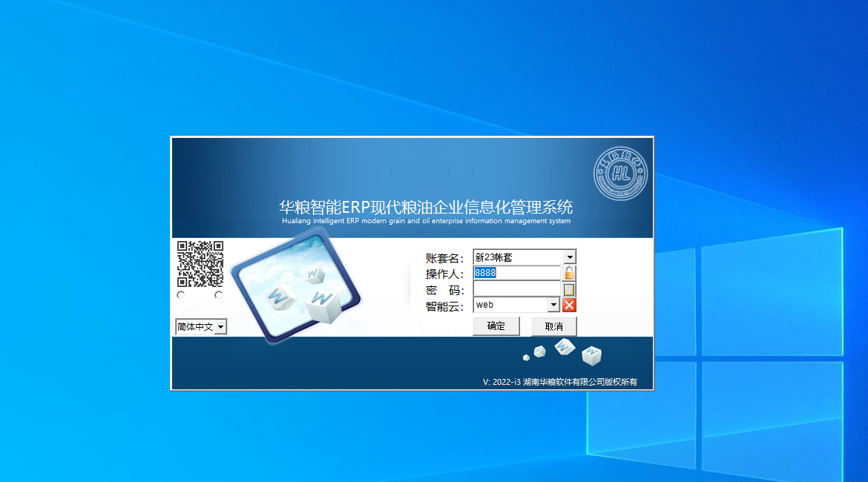
Task: Click the red X icon next to 智能云
Action: click(568, 304)
